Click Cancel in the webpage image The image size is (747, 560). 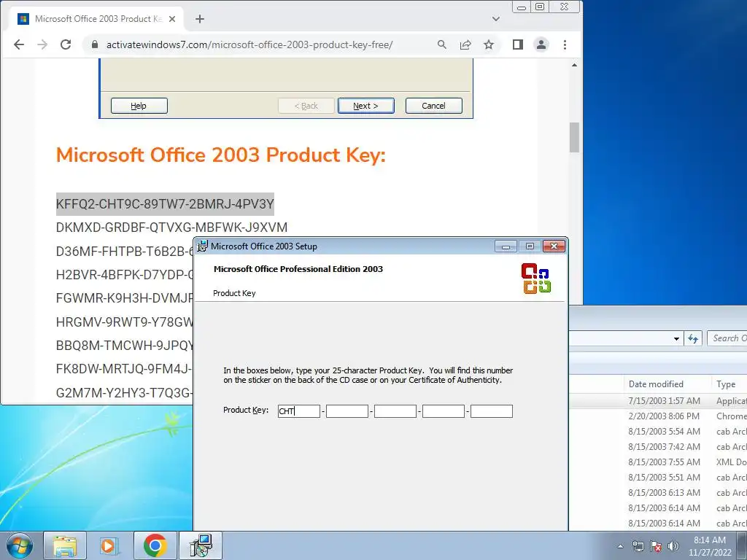click(x=433, y=106)
